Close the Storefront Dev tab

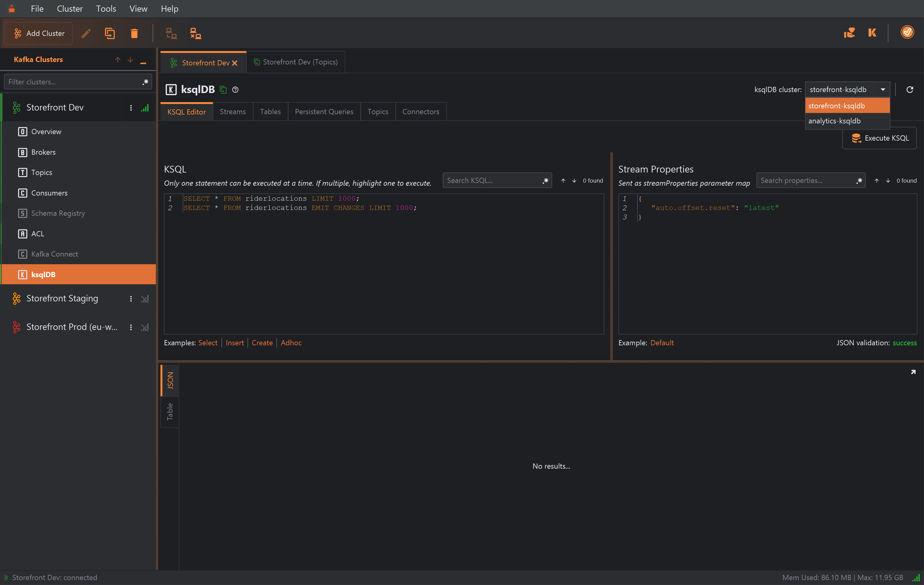(234, 63)
